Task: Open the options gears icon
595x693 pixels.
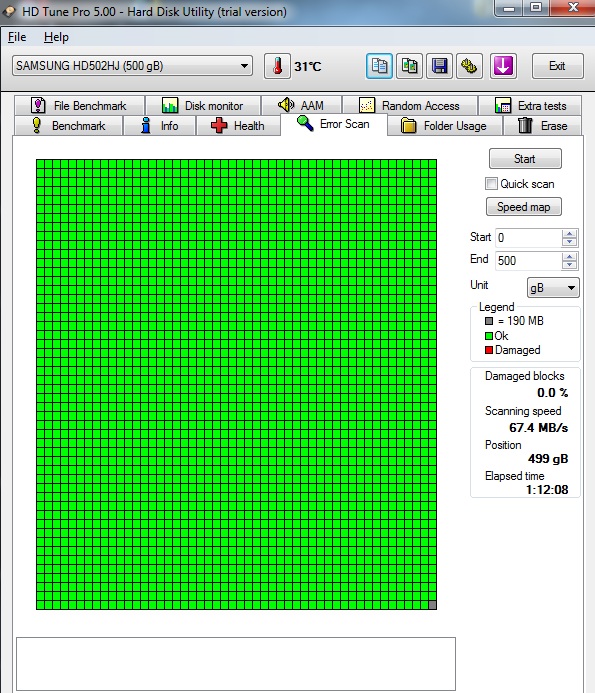Action: click(x=469, y=66)
